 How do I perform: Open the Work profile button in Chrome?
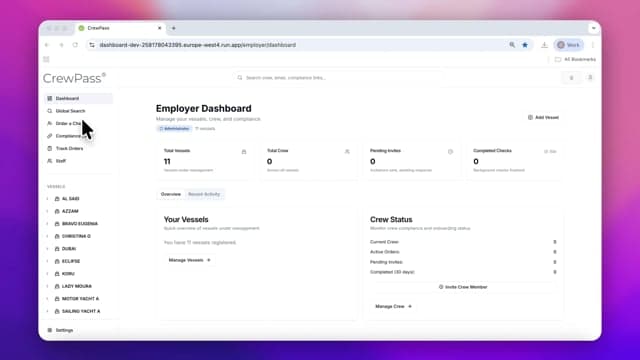tap(569, 45)
